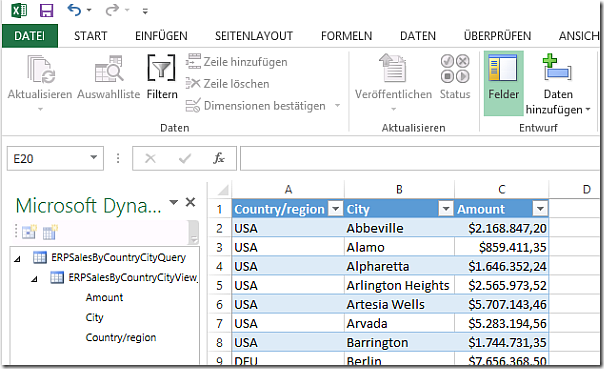Open the Amount column filter dropdown

tap(540, 209)
